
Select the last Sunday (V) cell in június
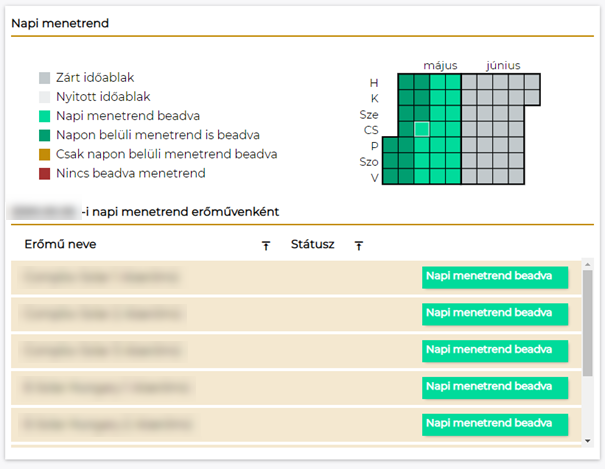coord(516,178)
